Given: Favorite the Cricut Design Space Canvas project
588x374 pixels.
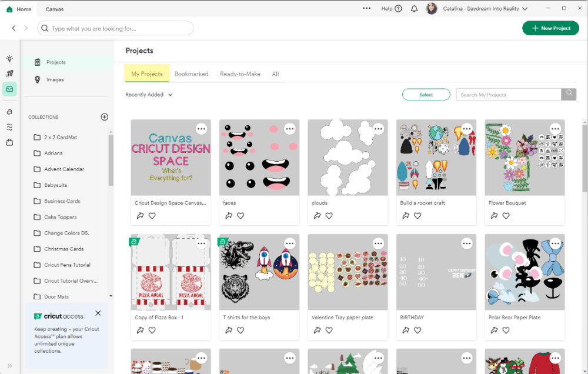Looking at the screenshot, I should 152,216.
